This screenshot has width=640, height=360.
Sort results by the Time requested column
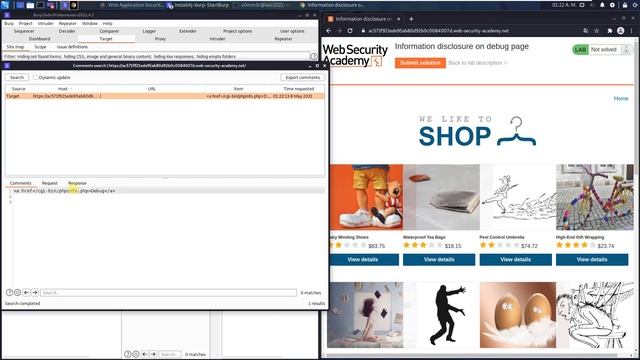point(298,89)
